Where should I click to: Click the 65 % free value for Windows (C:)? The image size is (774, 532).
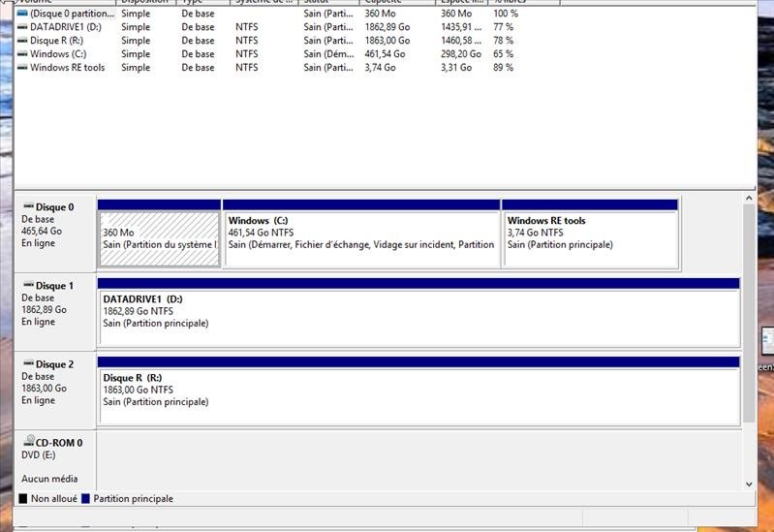[x=503, y=54]
